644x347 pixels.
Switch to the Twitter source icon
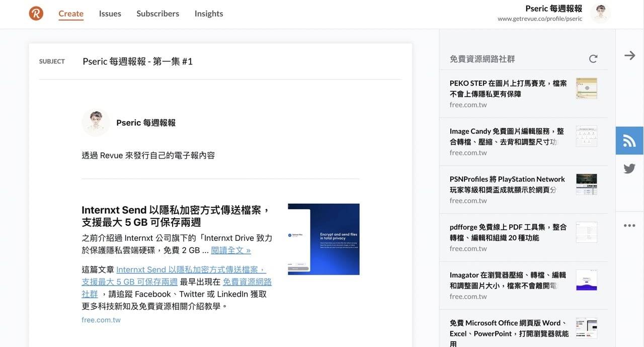click(629, 169)
